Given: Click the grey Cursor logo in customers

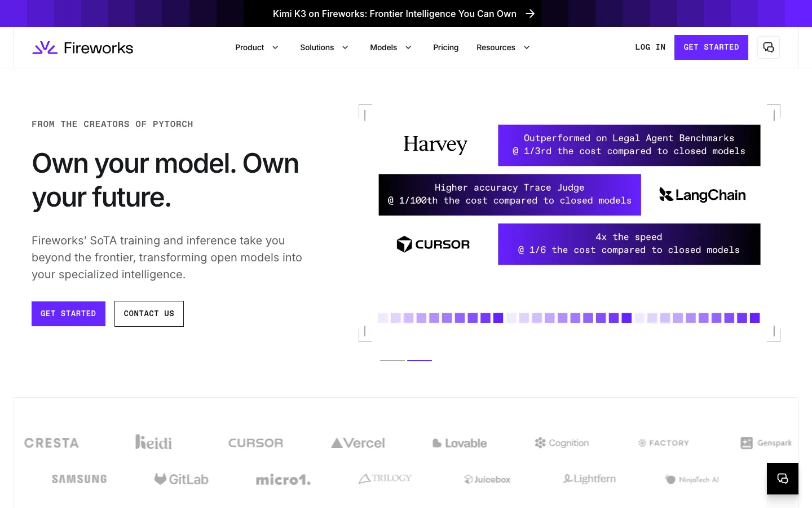Looking at the screenshot, I should point(255,443).
